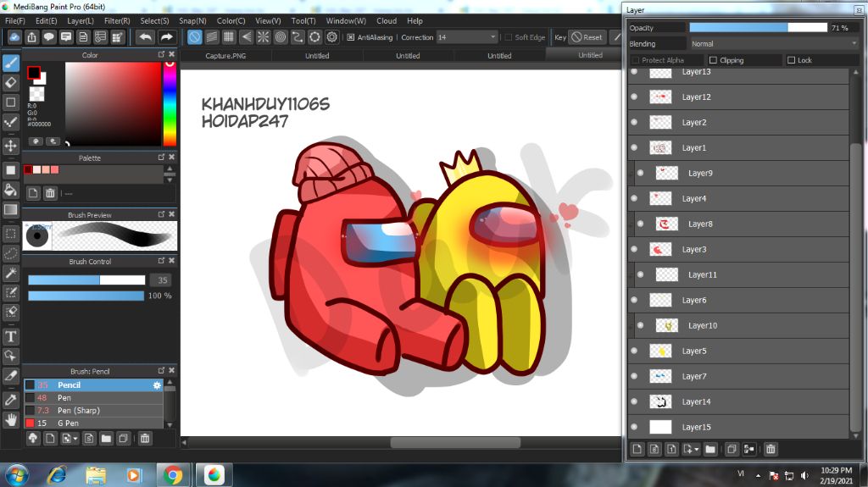This screenshot has height=487, width=868.
Task: Hide Layer15 via its eye toggle
Action: 634,427
